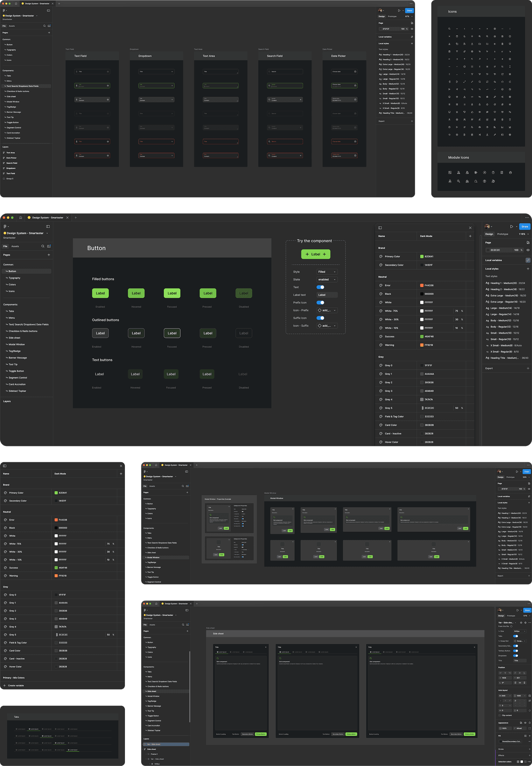This screenshot has height=766, width=532.
Task: Open search icon beside Assets in Button window
Action: pos(43,246)
